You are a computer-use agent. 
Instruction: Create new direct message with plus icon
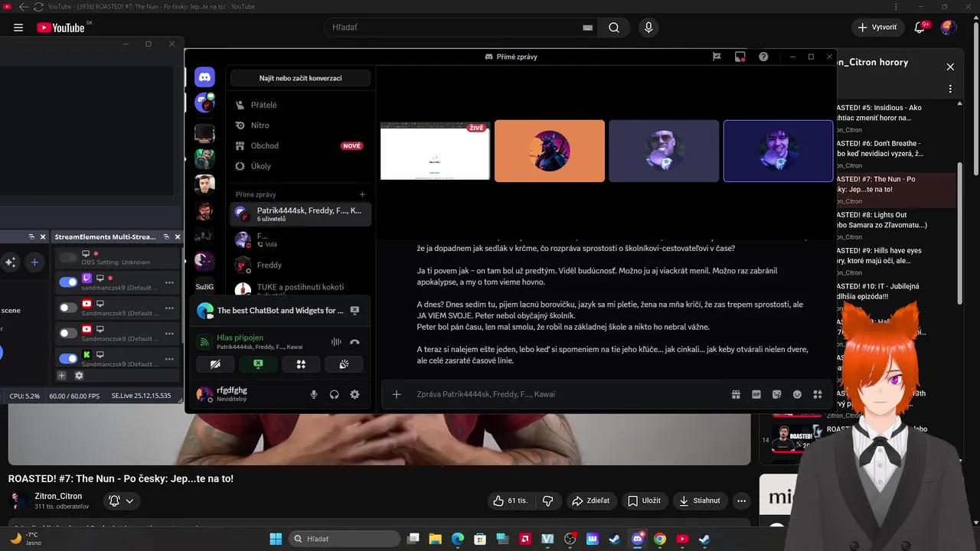coord(363,194)
